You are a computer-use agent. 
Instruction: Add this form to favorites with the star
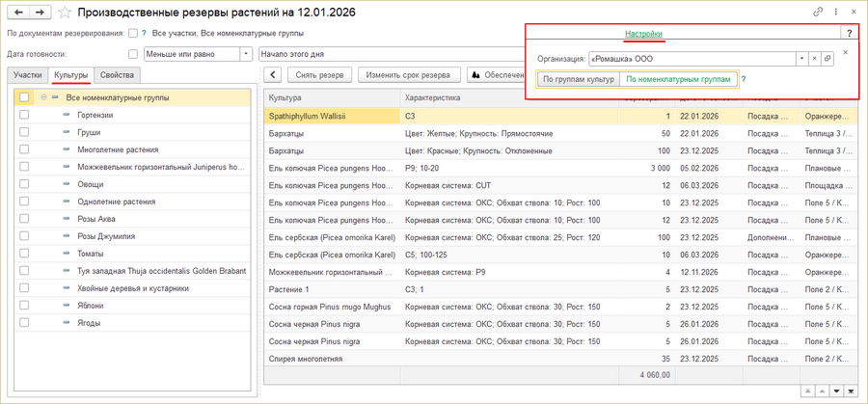[x=65, y=12]
